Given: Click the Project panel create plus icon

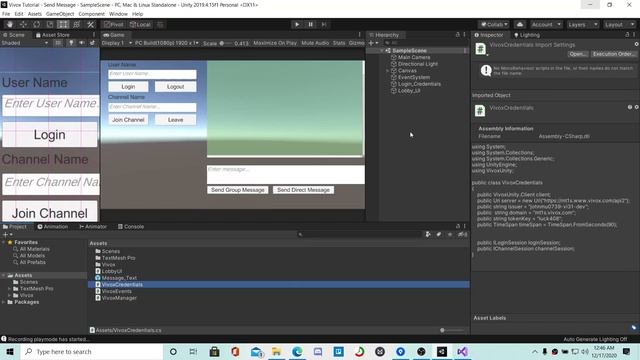Looking at the screenshot, I should pyautogui.click(x=7, y=235).
